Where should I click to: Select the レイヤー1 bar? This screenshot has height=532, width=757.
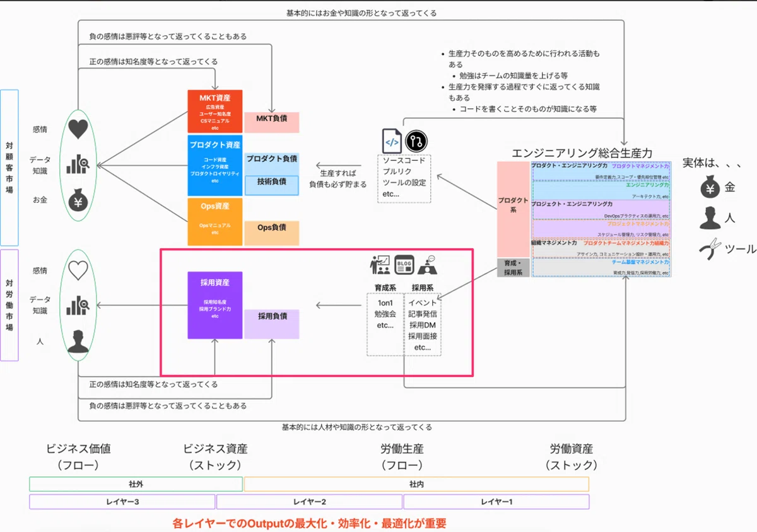[496, 502]
